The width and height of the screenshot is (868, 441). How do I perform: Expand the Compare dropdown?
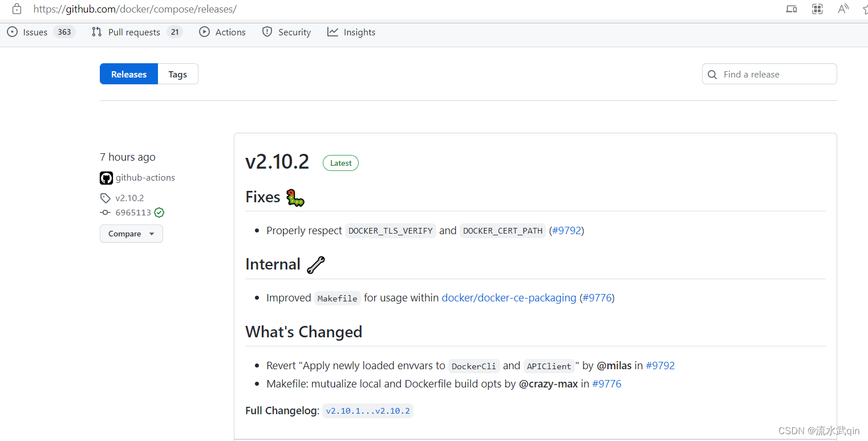tap(131, 234)
